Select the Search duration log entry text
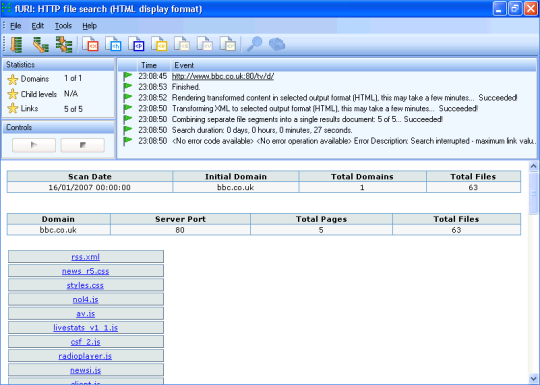Viewport: 540px width, 385px height. pos(262,130)
